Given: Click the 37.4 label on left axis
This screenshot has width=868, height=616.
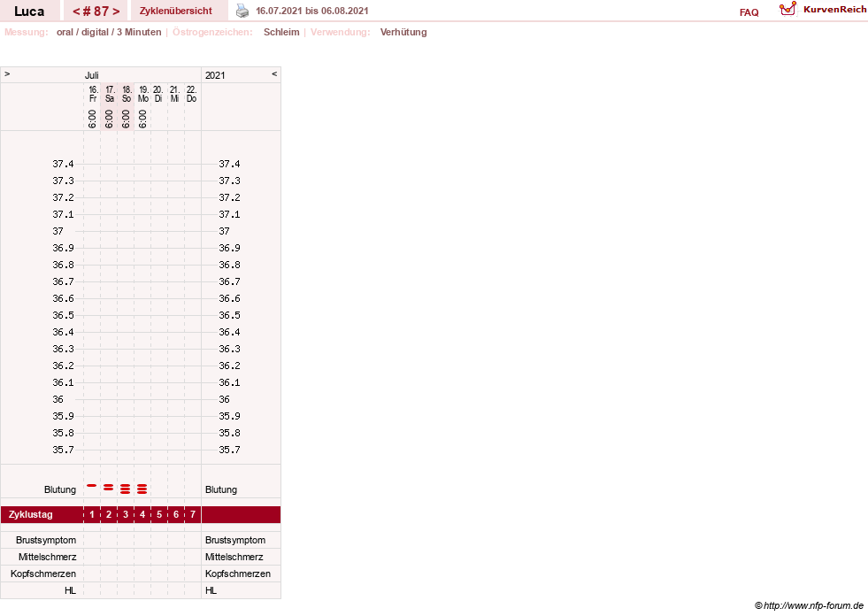Looking at the screenshot, I should click(x=63, y=164).
